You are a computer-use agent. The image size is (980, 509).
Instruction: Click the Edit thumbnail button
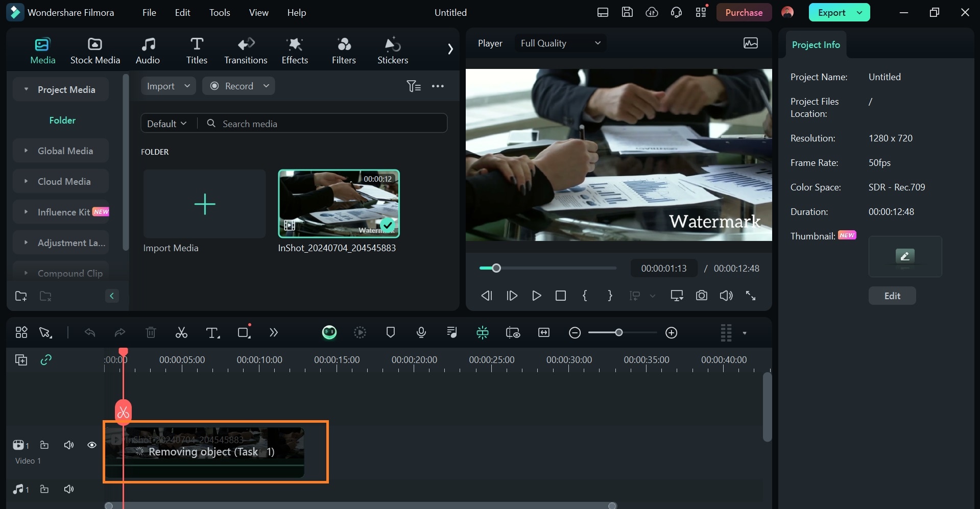(892, 296)
